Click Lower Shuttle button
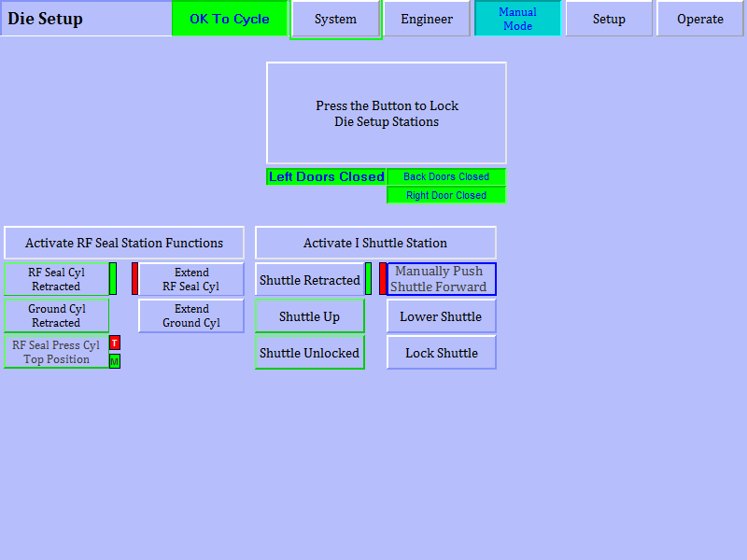The image size is (747, 560). click(441, 316)
